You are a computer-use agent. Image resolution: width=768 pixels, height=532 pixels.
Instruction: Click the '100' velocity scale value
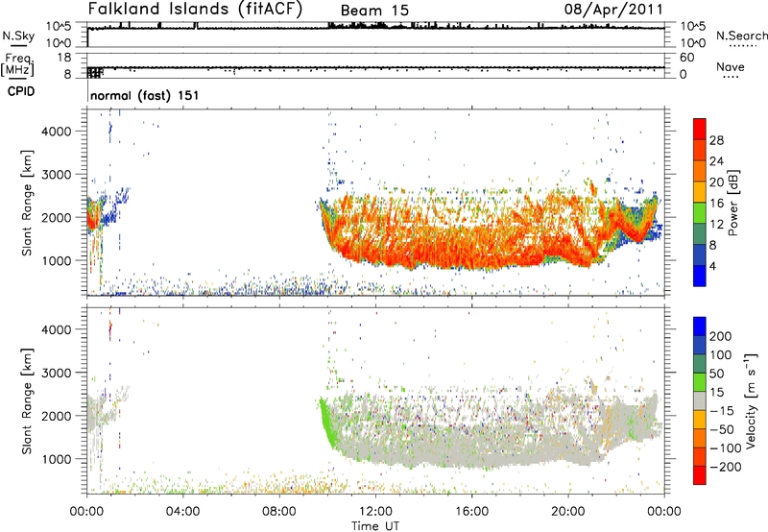click(721, 355)
